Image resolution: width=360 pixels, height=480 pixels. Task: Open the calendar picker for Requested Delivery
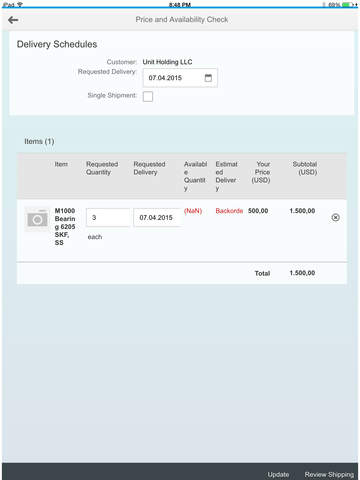pyautogui.click(x=208, y=78)
